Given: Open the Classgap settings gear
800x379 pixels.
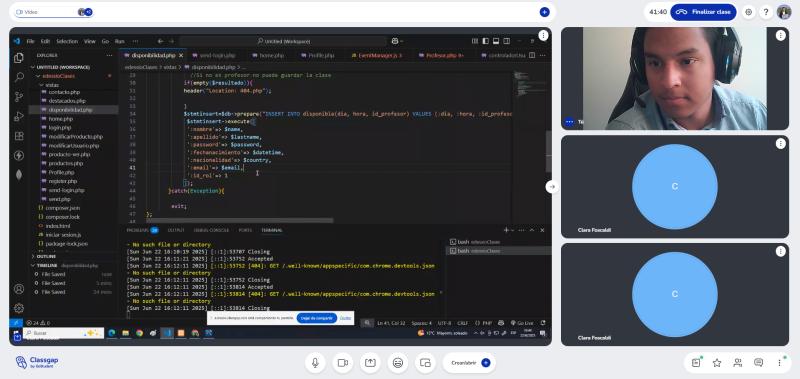Looking at the screenshot, I should click(748, 12).
